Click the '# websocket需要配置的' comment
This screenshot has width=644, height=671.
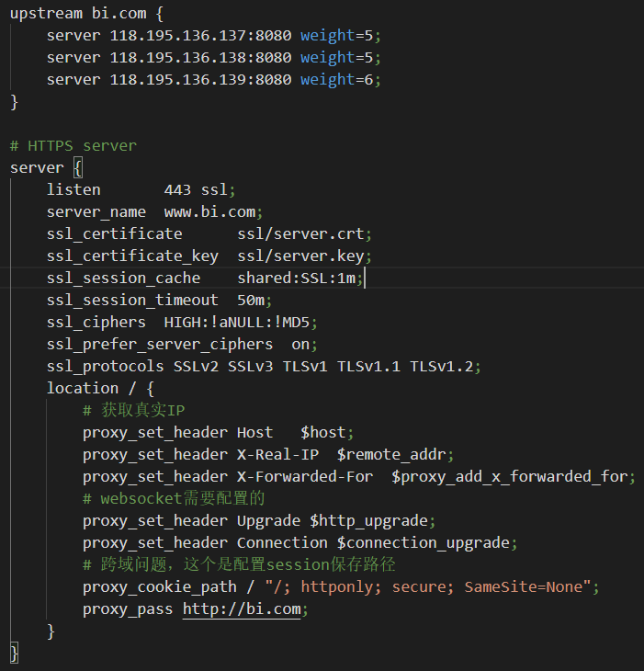coord(174,499)
